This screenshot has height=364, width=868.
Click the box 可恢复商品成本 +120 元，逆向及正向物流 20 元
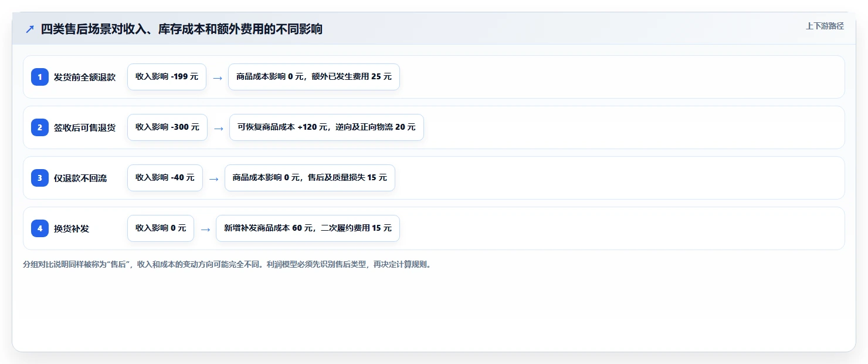[x=327, y=127]
